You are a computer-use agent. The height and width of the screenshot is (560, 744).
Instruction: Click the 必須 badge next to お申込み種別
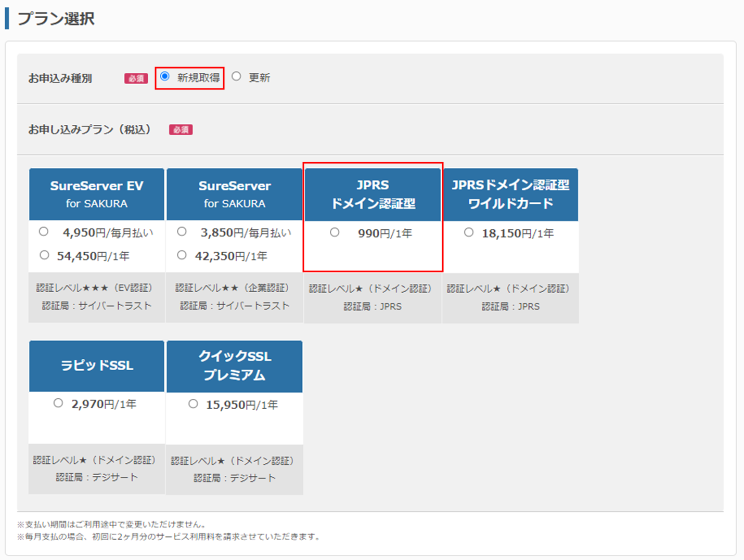coord(135,78)
